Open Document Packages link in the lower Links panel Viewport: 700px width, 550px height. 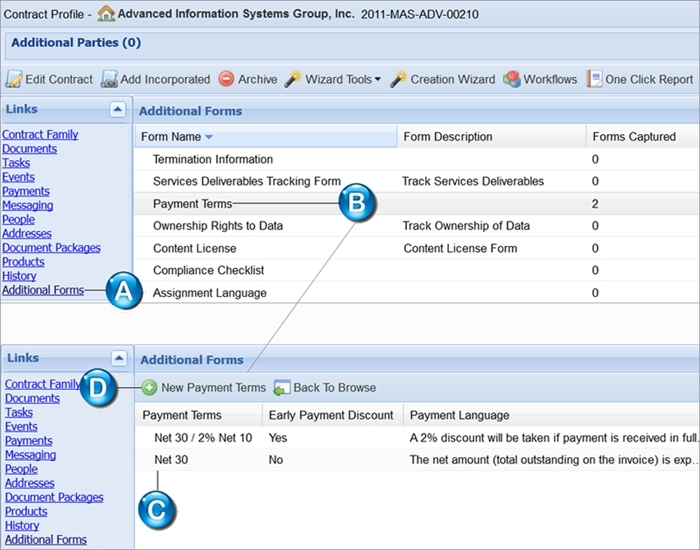click(54, 497)
